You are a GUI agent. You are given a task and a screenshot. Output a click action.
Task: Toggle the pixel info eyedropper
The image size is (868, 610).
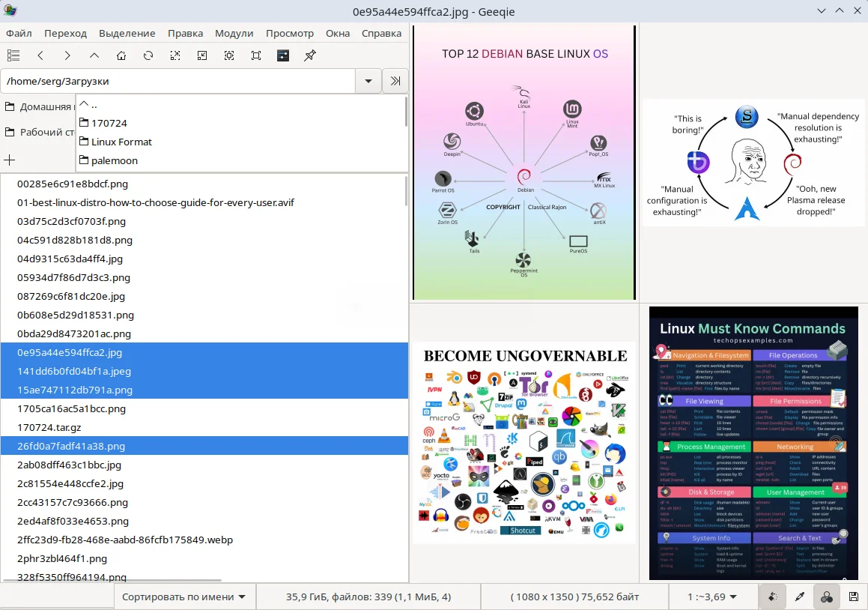[x=799, y=597]
